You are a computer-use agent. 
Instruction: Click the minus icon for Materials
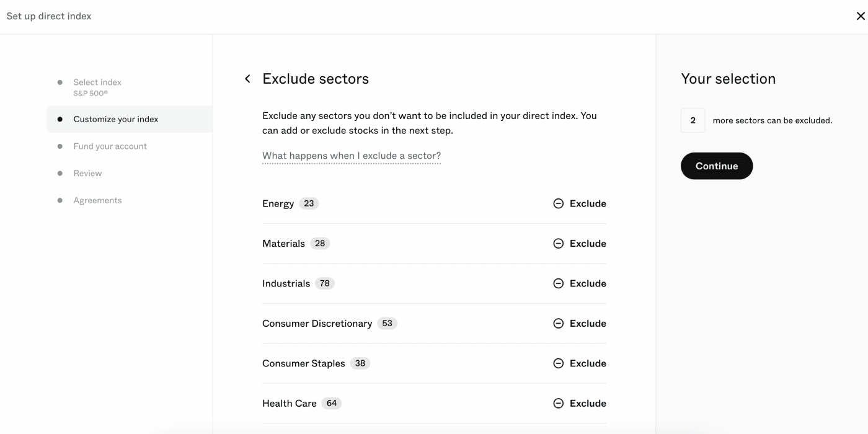tap(558, 244)
